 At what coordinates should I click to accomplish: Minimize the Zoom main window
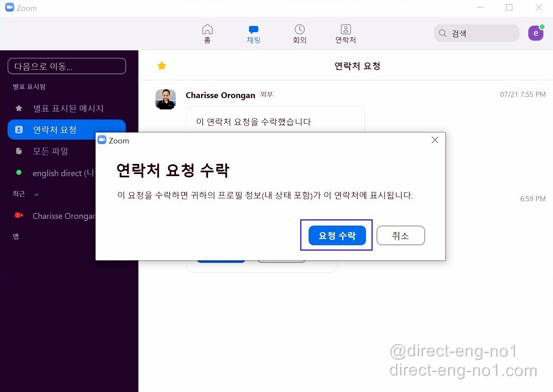coord(480,8)
